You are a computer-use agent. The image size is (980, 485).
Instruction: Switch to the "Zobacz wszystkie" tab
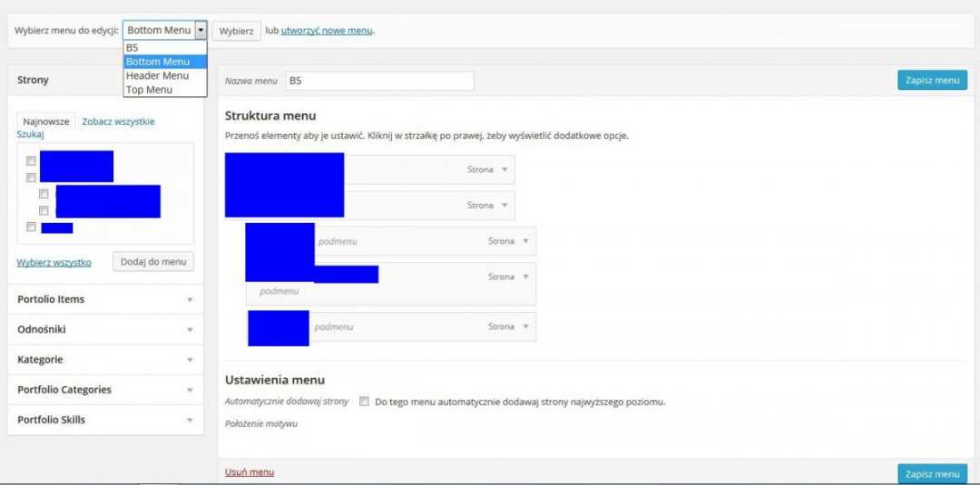tap(118, 121)
